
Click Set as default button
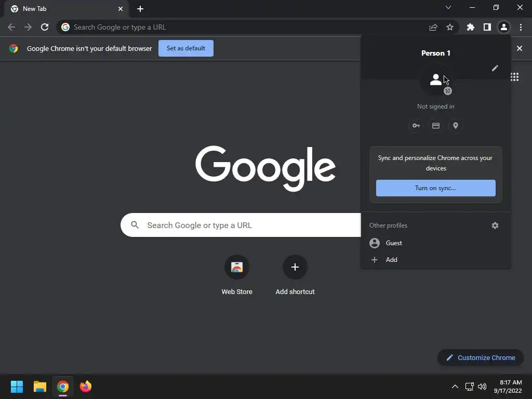(x=186, y=48)
